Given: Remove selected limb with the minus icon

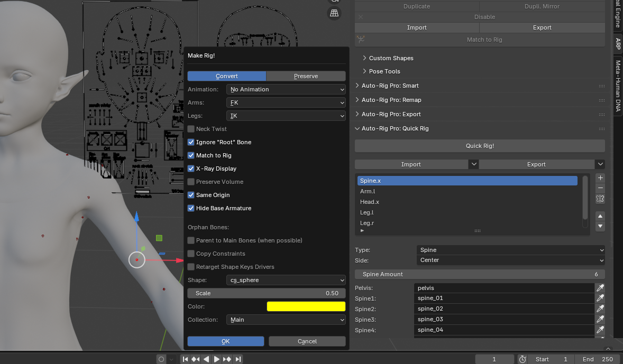Looking at the screenshot, I should pyautogui.click(x=600, y=188).
